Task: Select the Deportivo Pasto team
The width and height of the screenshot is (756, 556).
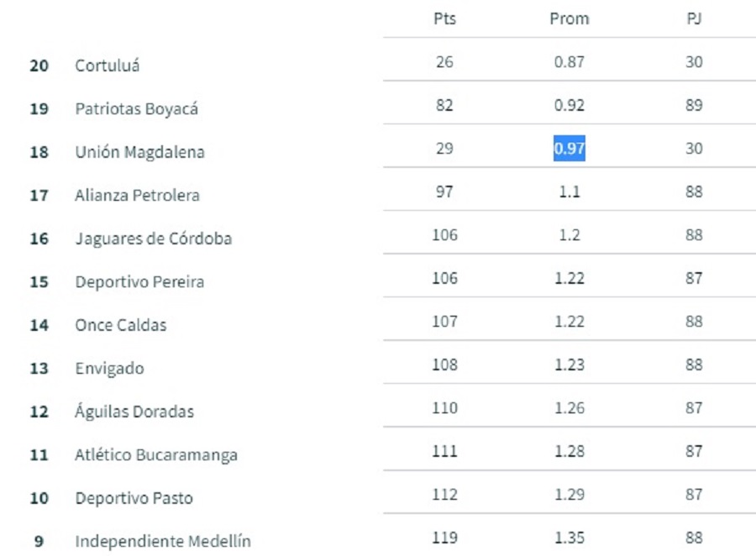Action: (134, 498)
